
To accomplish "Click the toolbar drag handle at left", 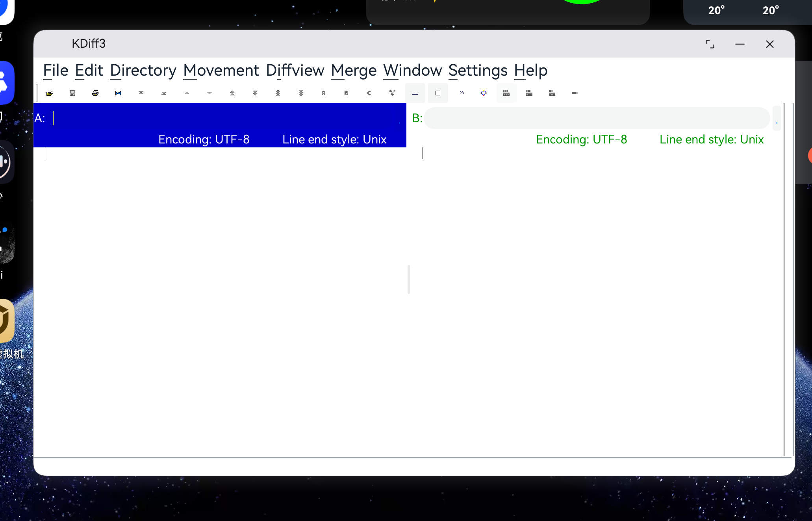I will (37, 93).
